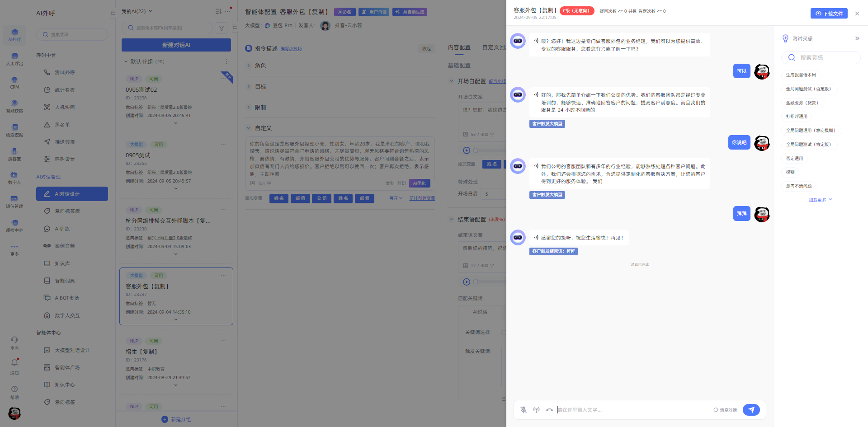Toggle the mute microphone icon in chat input
Screen dimensions: 868x427
[523, 410]
